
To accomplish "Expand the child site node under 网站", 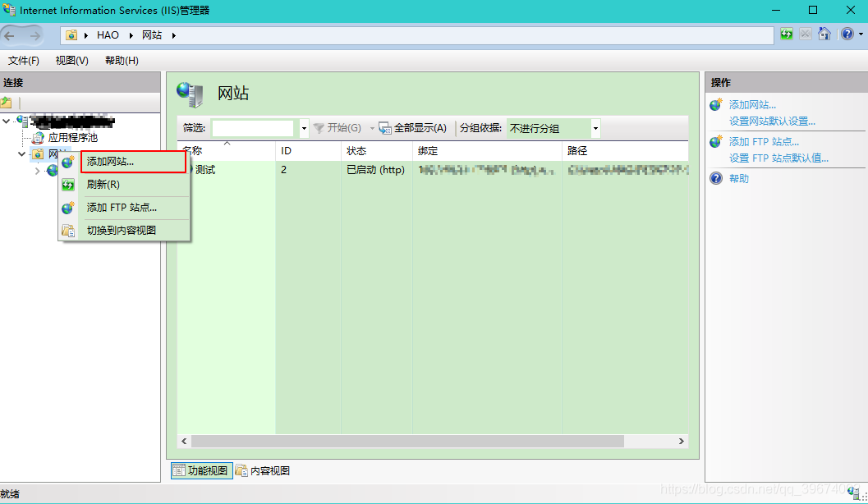I will point(37,171).
